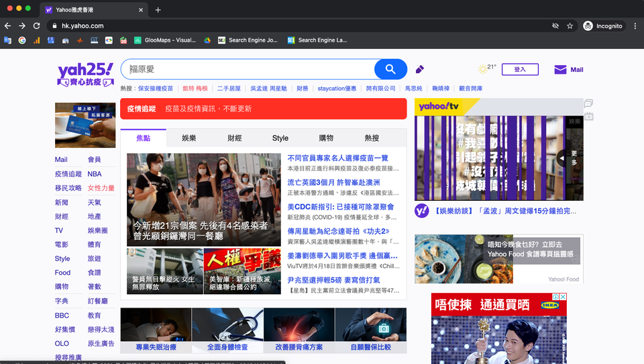Image resolution: width=644 pixels, height=364 pixels.
Task: Close the IKEA ad with X icon
Action: (x=563, y=297)
